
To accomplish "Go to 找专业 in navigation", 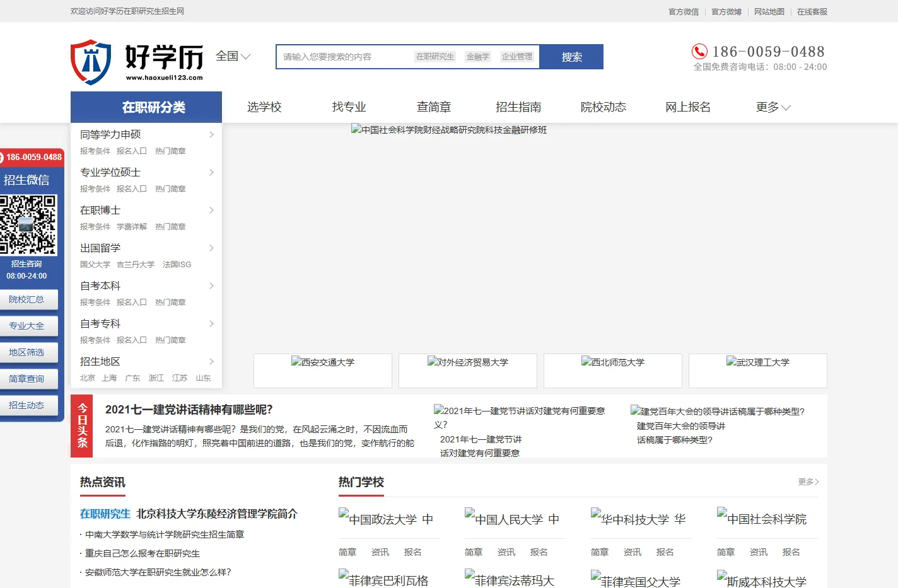I will [x=349, y=107].
